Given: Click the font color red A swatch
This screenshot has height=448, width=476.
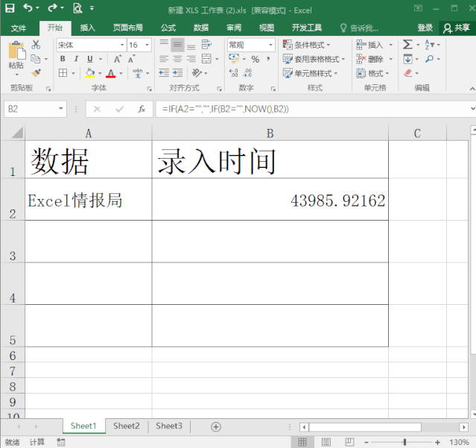Looking at the screenshot, I should coord(111,73).
